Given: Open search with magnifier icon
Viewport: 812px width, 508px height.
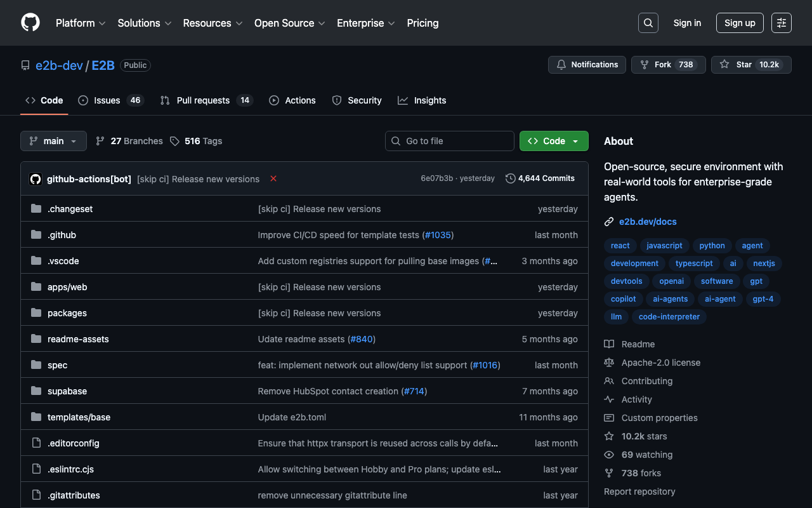Looking at the screenshot, I should point(648,23).
